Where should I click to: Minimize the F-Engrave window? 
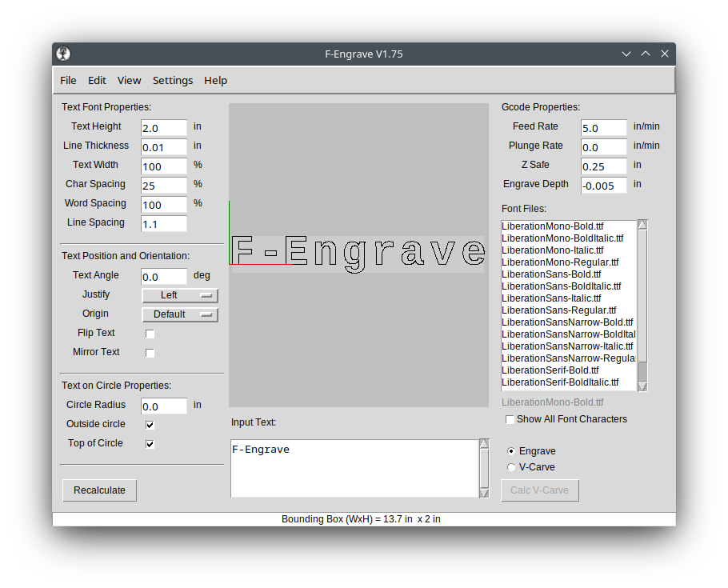[626, 54]
